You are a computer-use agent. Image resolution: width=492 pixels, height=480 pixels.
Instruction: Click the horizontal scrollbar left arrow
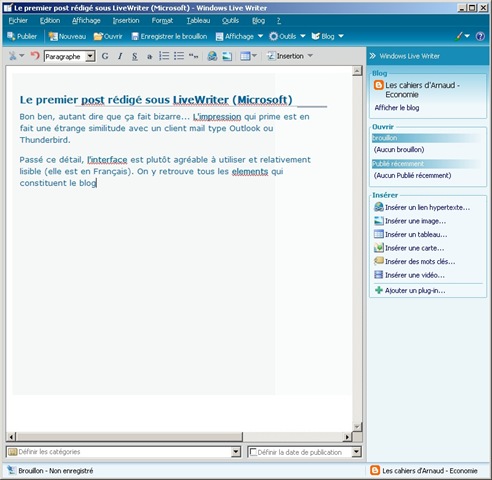[x=11, y=437]
